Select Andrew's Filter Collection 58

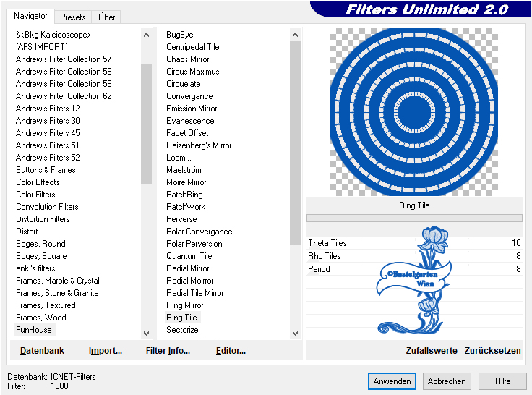(x=64, y=72)
